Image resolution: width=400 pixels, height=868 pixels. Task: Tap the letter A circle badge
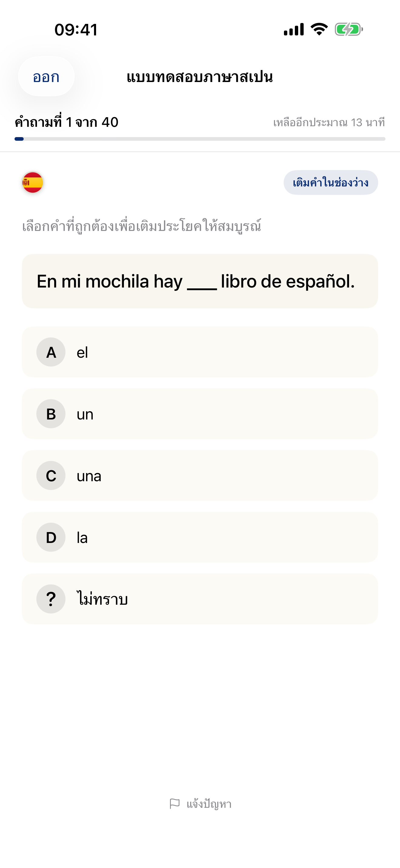click(x=51, y=352)
